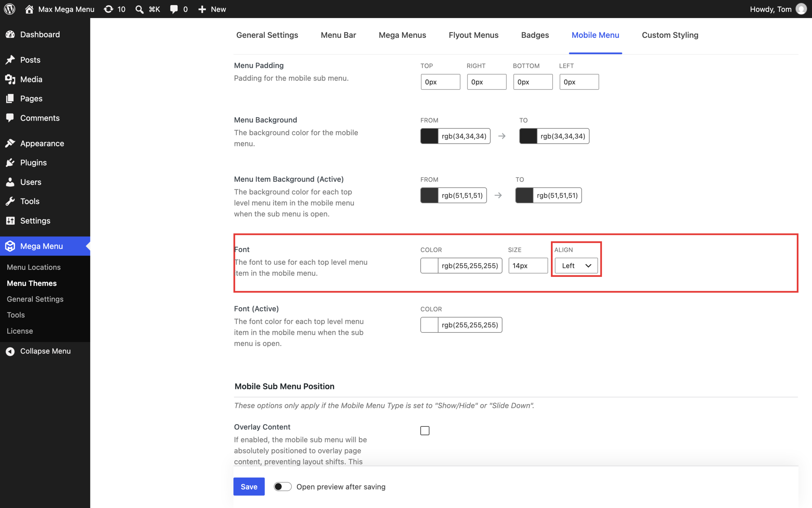Open the updates icon showing 10
Viewport: 812px width, 508px height.
tap(108, 9)
